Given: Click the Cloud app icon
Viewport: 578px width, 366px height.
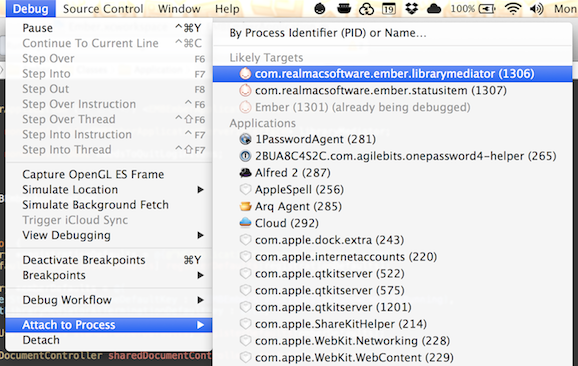Looking at the screenshot, I should [245, 223].
